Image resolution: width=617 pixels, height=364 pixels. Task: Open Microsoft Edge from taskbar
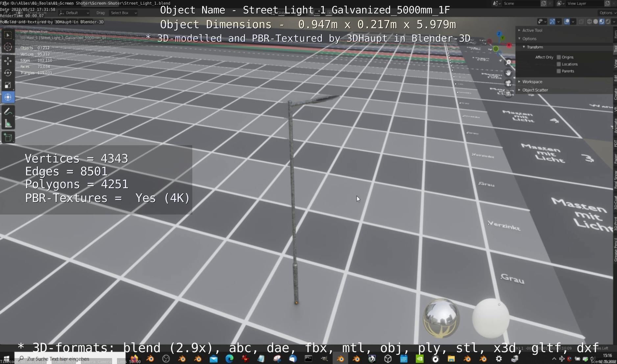tap(229, 359)
